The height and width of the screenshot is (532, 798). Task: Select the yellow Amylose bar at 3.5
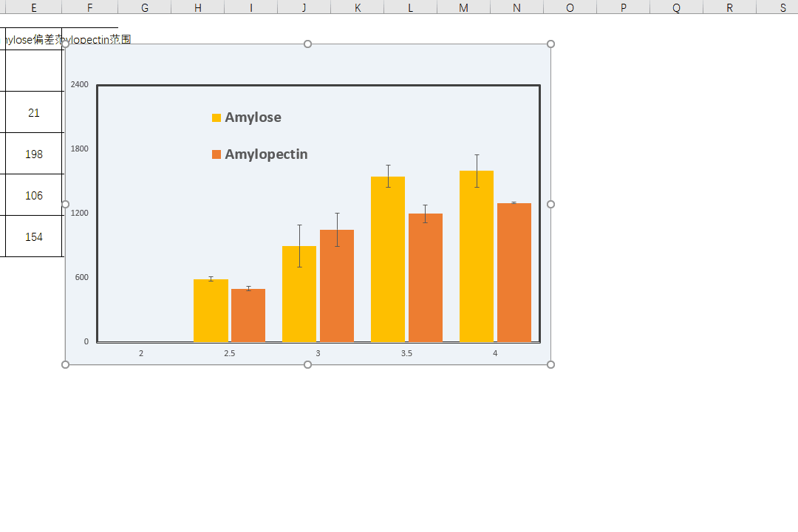point(388,259)
